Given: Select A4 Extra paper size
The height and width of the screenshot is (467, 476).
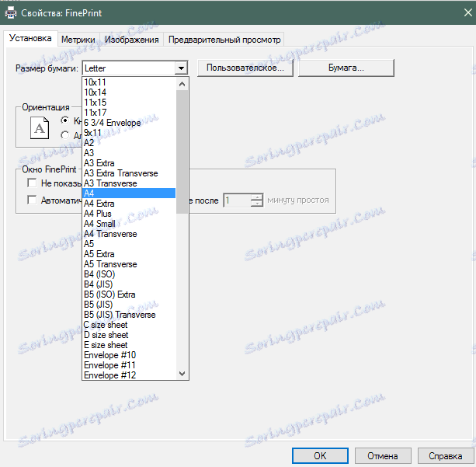Looking at the screenshot, I should [x=129, y=204].
